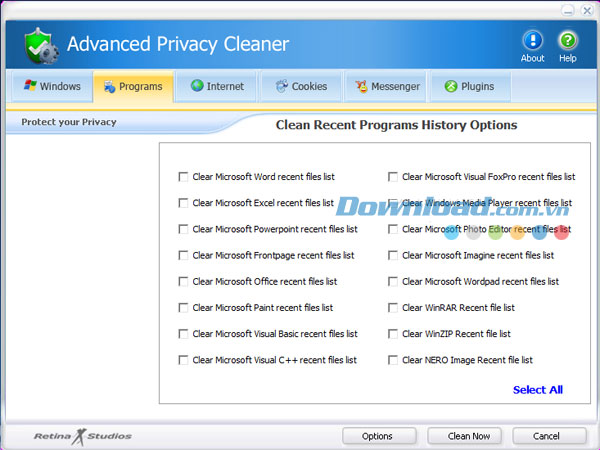
Task: Open the Options button
Action: tap(379, 436)
